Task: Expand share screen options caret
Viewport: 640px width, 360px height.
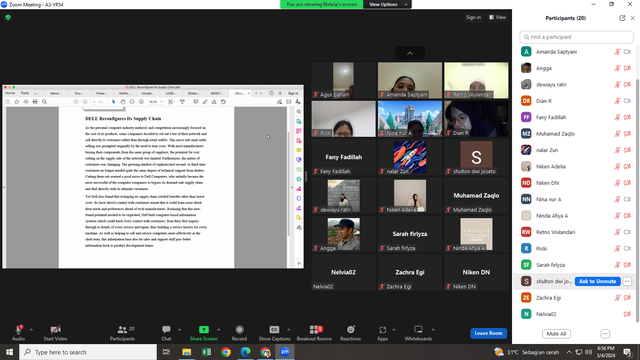Action: 218,330
